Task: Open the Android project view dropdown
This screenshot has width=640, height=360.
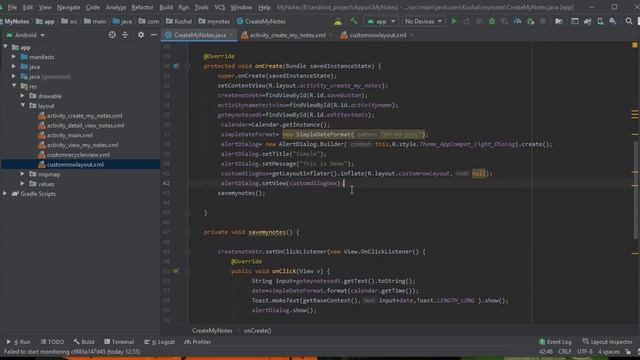Action: (25, 35)
